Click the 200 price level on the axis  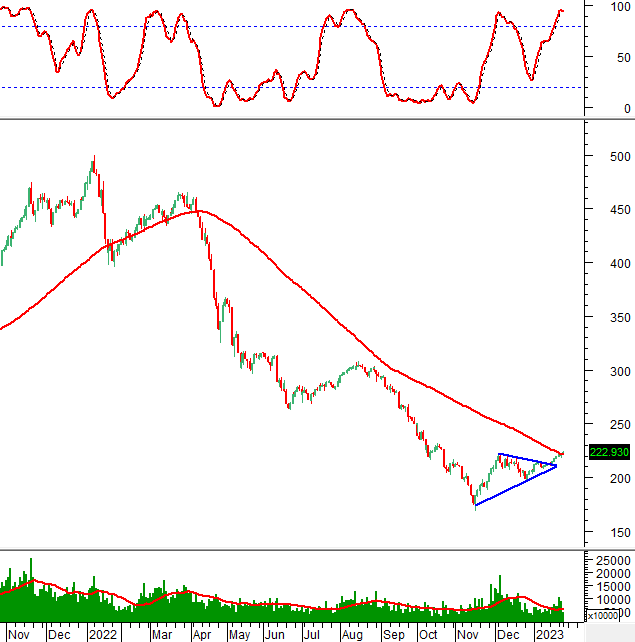tap(620, 478)
